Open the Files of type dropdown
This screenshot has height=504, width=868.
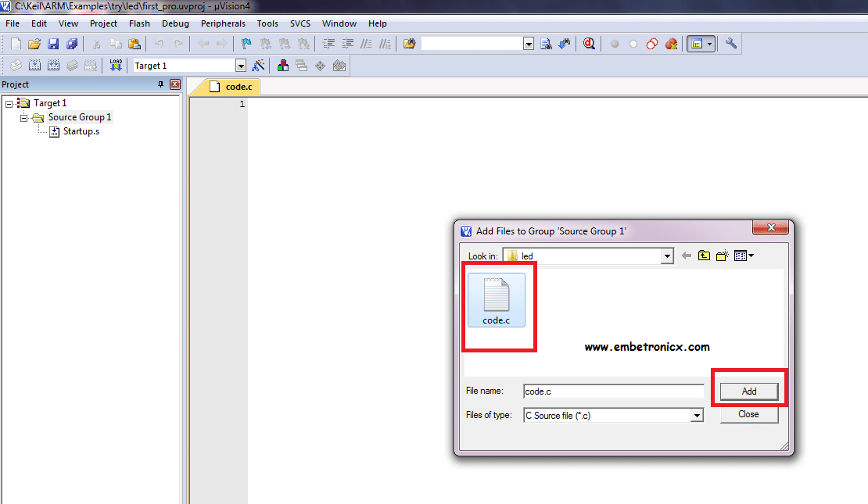[697, 416]
